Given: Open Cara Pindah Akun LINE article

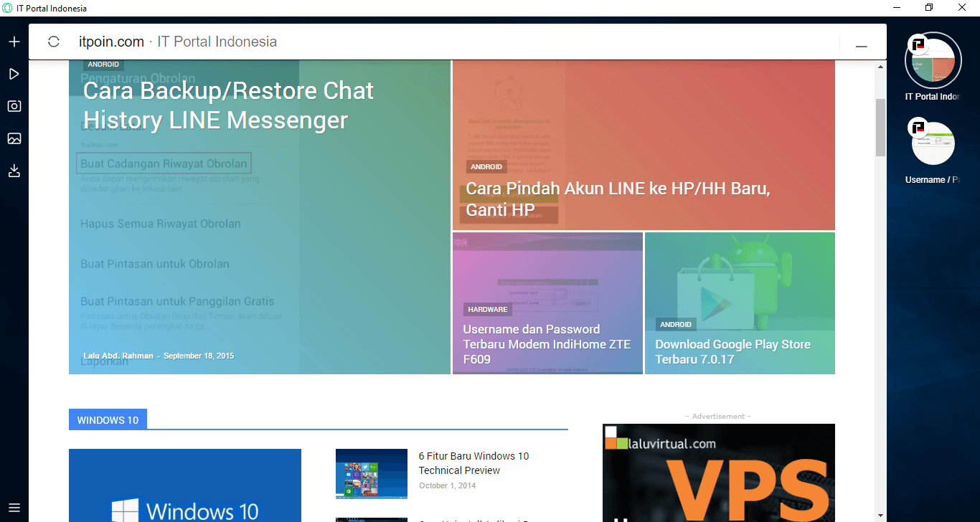Looking at the screenshot, I should click(618, 199).
